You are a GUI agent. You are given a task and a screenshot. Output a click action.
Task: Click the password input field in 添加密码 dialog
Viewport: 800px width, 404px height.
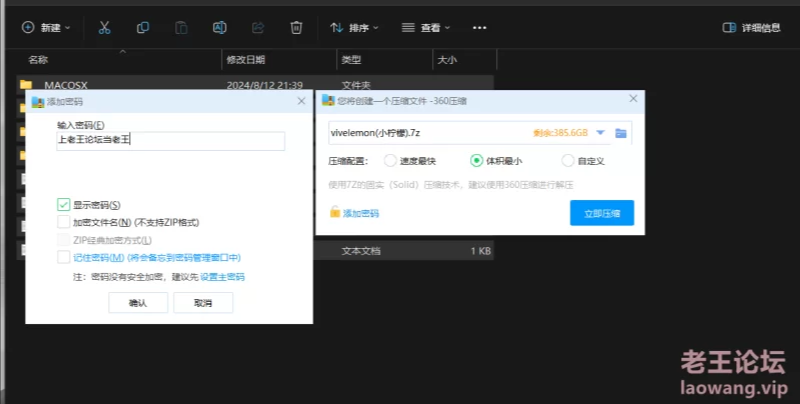(170, 141)
